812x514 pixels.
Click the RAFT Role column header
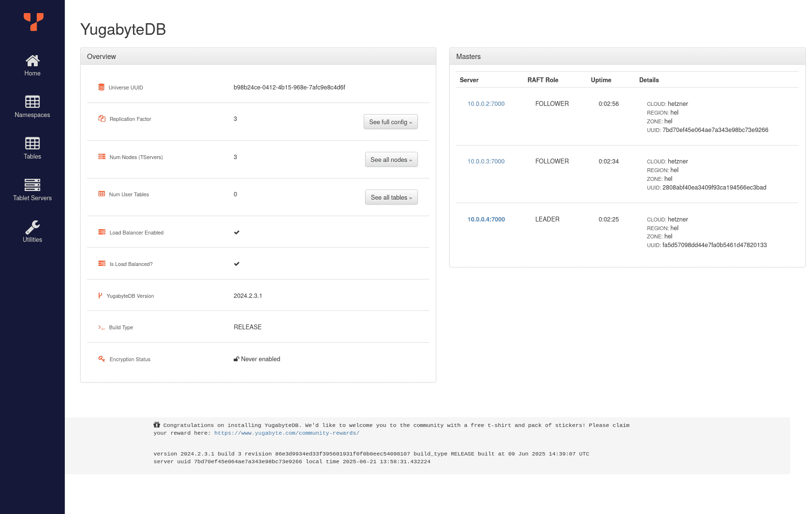(x=543, y=80)
